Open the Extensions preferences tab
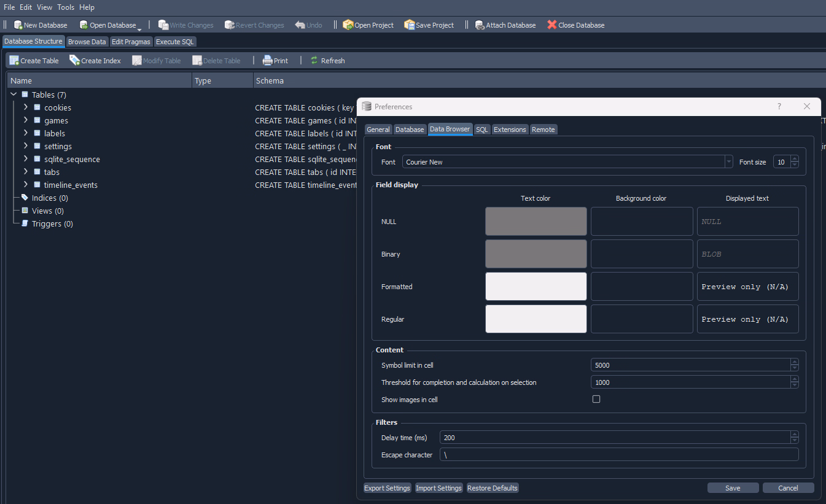The height and width of the screenshot is (504, 826). click(510, 130)
